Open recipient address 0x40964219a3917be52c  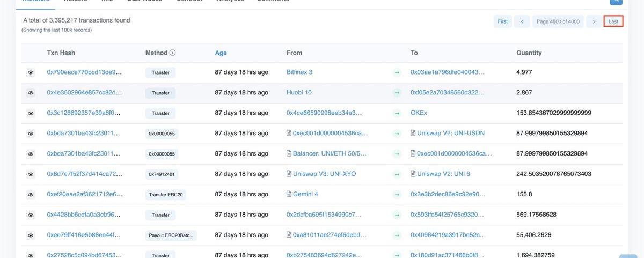448,235
